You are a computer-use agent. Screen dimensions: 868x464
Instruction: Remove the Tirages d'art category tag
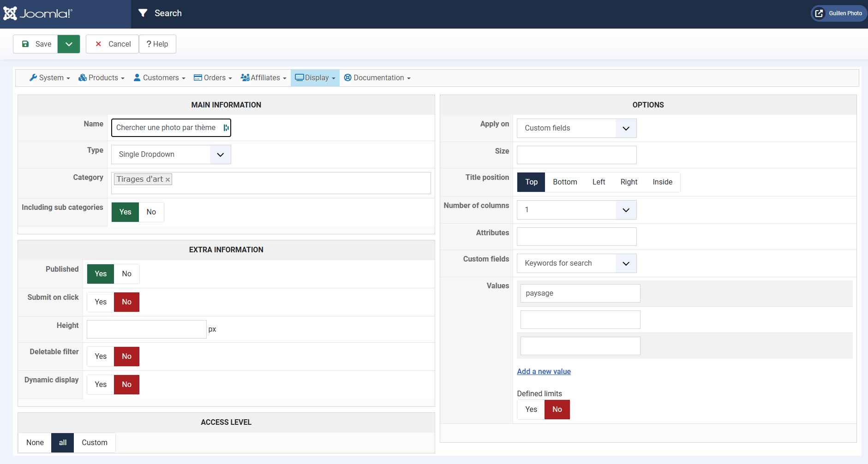168,180
